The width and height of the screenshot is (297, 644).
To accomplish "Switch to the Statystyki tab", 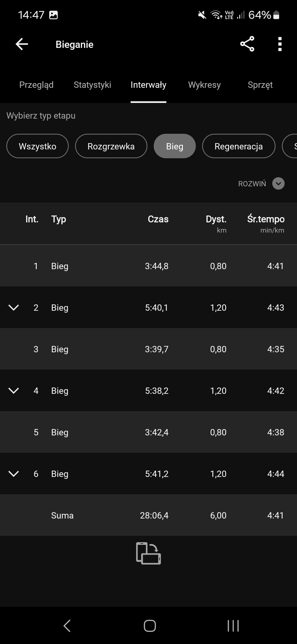I will (x=92, y=85).
